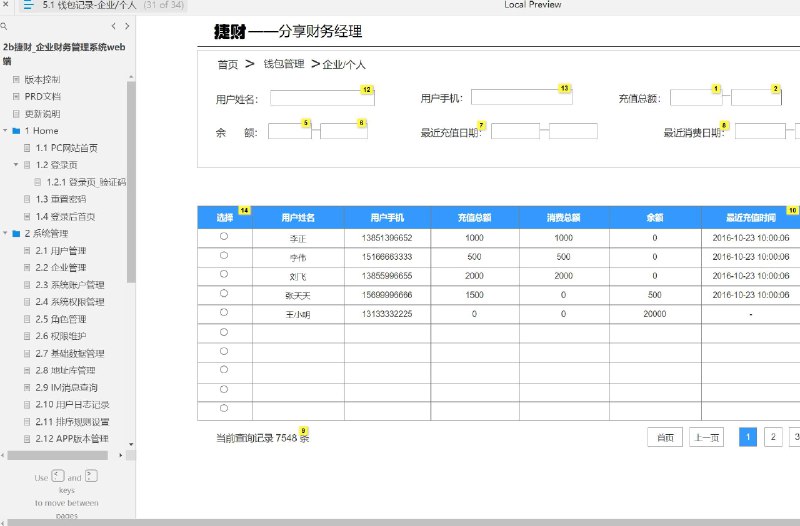800x526 pixels.
Task: Click sidebar vertical scrollbar up arrow
Action: [x=131, y=77]
